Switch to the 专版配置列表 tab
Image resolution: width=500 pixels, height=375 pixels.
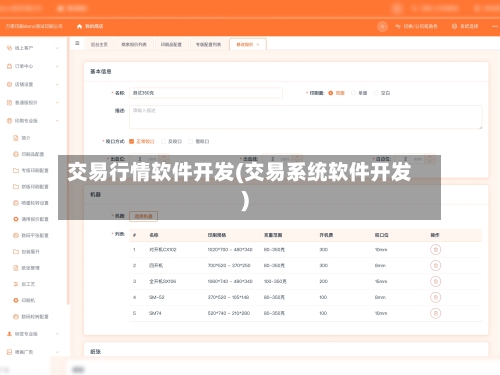click(x=209, y=44)
